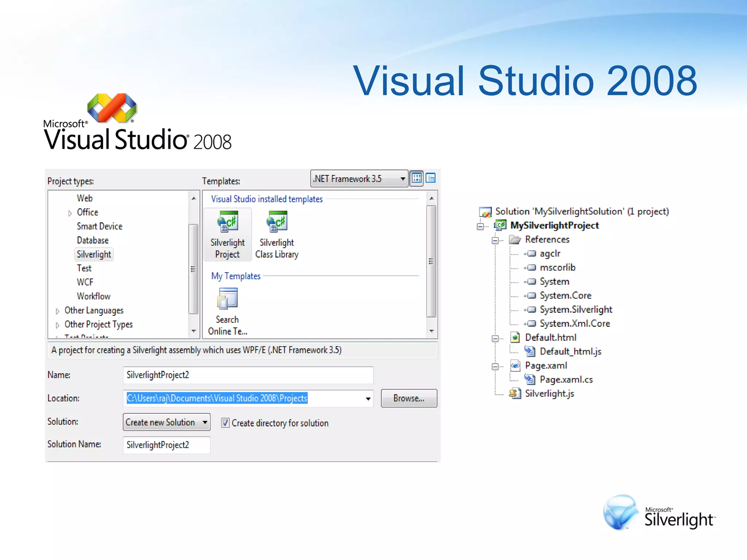The width and height of the screenshot is (747, 560).
Task: Toggle Create directory for solution checkbox
Action: click(x=225, y=423)
